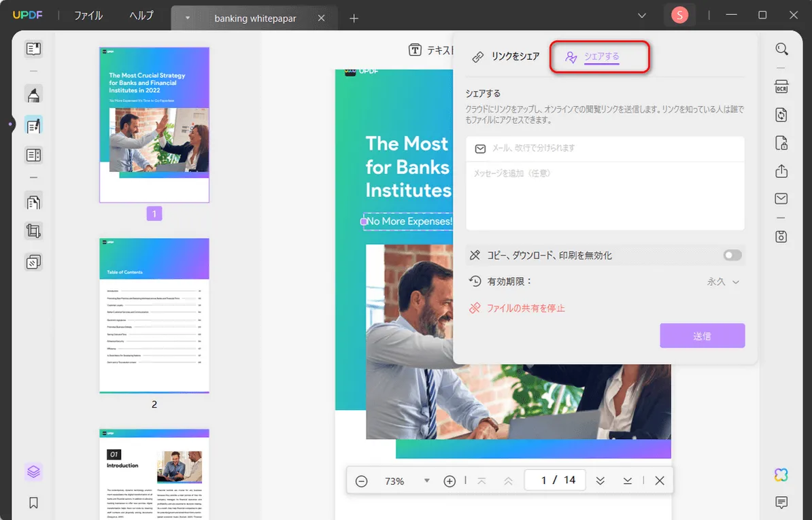Run the OCR recognition tool

[781, 86]
